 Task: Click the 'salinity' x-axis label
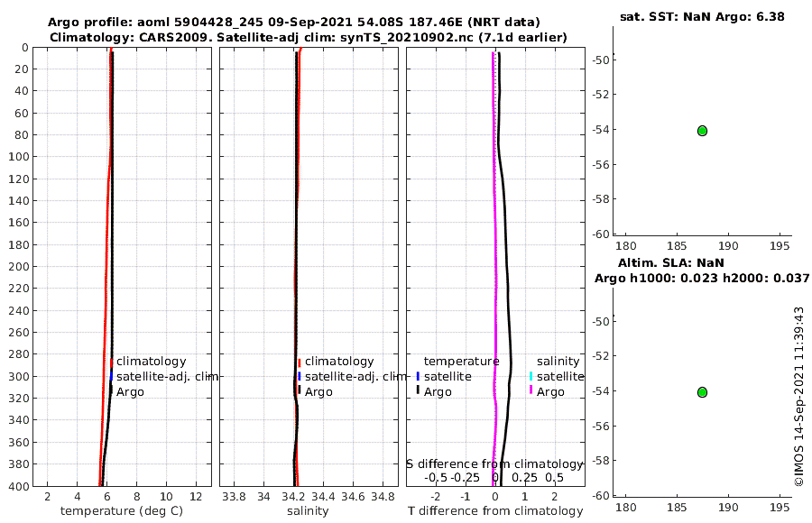point(308,511)
